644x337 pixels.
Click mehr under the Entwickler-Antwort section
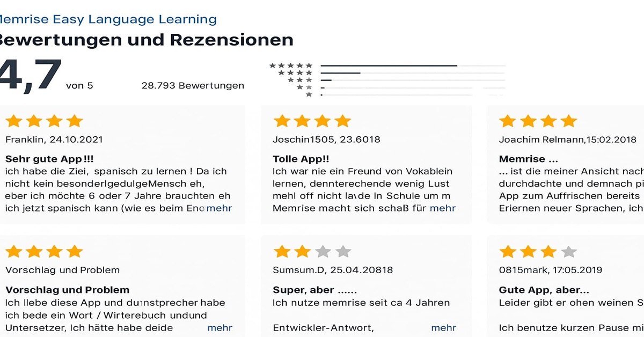[x=444, y=327]
